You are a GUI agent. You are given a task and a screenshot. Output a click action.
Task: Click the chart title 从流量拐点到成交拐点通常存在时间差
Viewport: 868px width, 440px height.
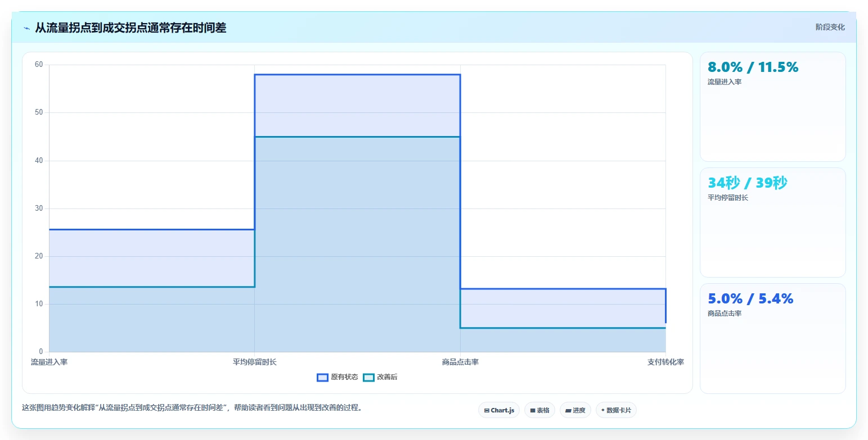[131, 28]
